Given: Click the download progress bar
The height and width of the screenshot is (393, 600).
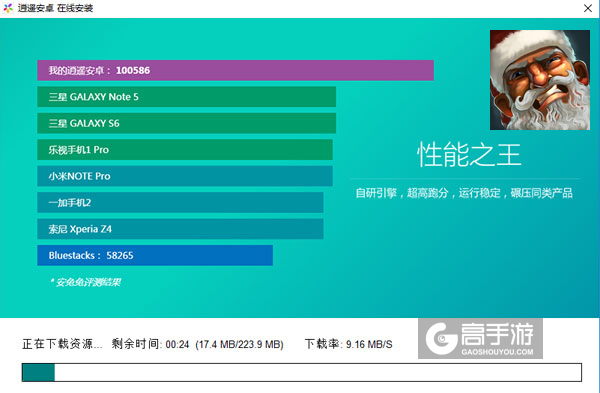Looking at the screenshot, I should pyautogui.click(x=302, y=372).
